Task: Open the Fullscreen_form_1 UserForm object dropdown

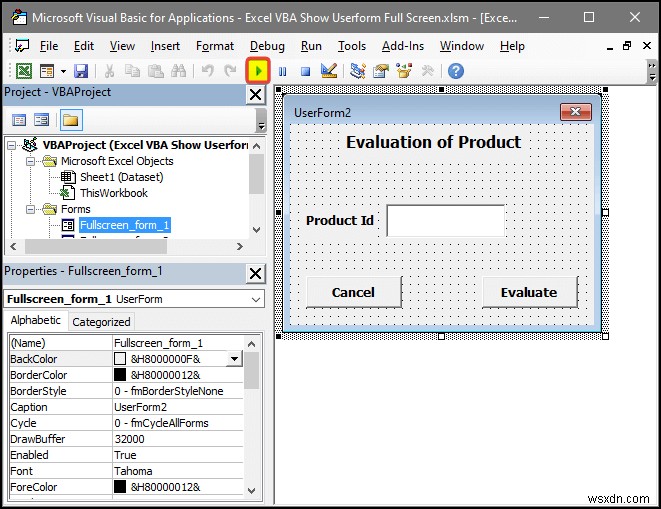Action: [x=255, y=299]
